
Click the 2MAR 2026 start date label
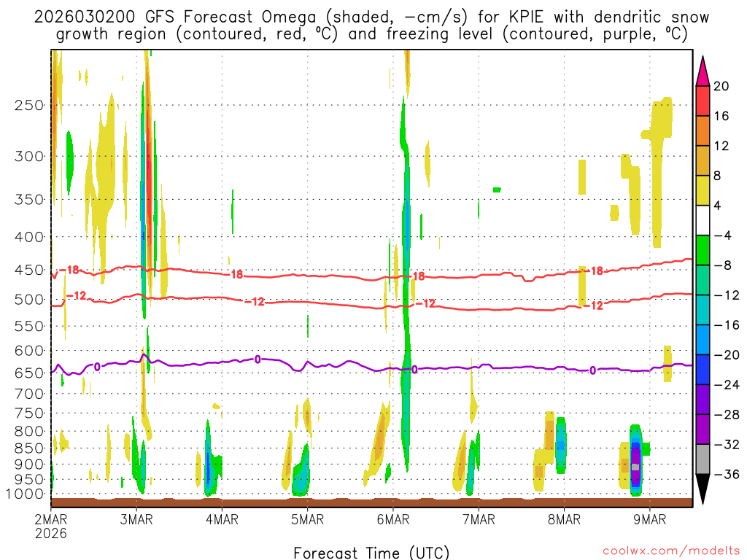click(x=51, y=525)
